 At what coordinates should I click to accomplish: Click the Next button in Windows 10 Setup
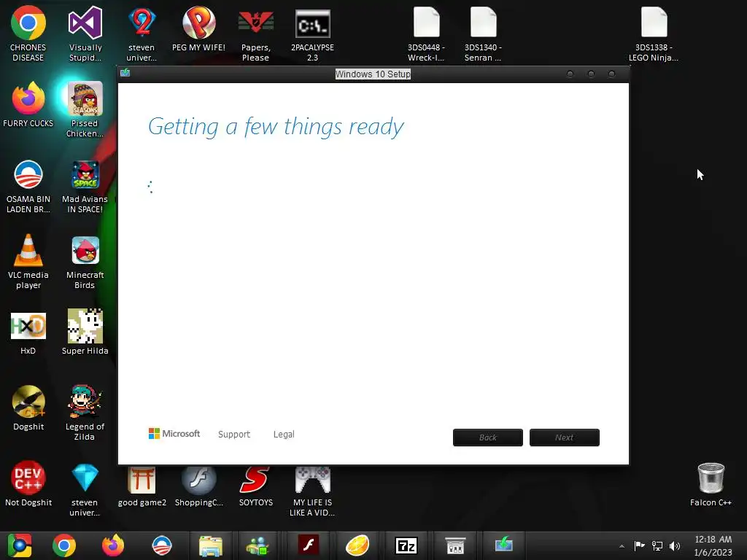(565, 437)
